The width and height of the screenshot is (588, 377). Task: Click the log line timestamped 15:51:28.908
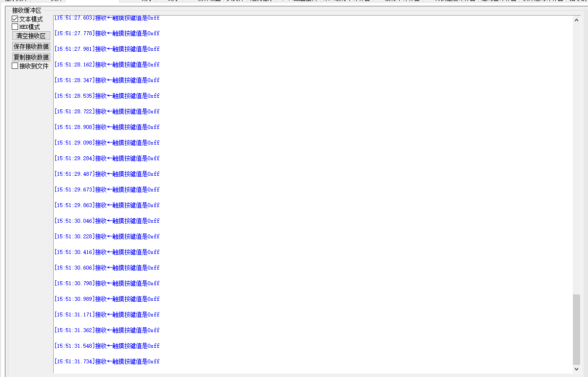tap(107, 127)
